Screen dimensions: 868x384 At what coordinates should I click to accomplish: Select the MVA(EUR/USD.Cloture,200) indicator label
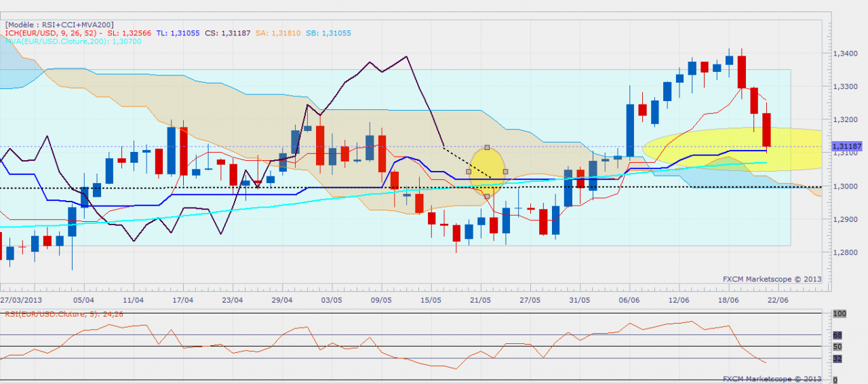point(62,41)
